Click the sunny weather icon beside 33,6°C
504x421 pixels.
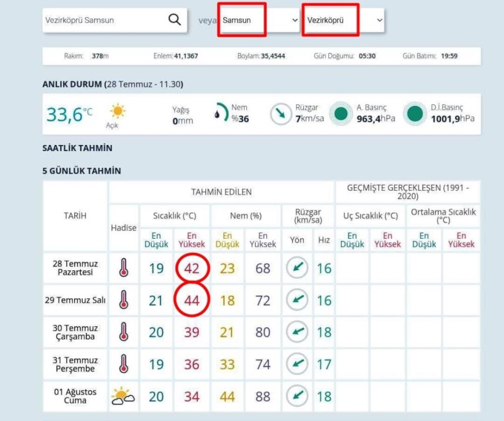coord(116,111)
